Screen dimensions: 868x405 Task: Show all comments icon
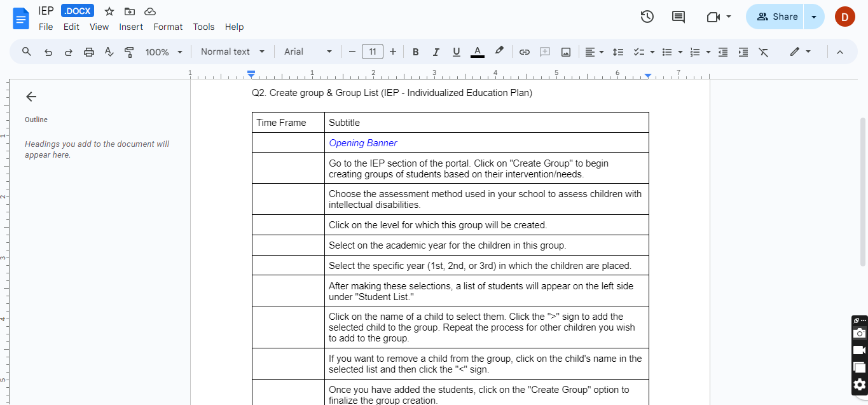tap(679, 17)
